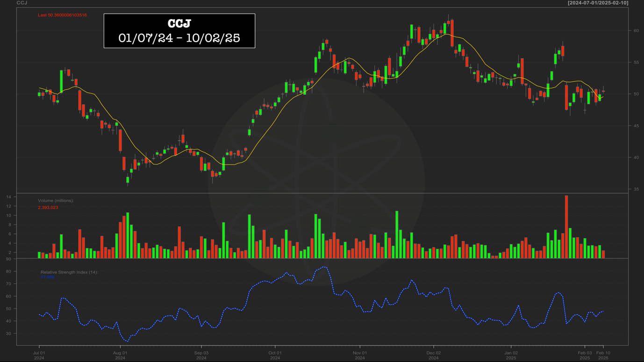
Task: Click the tallest red volume bar above 14 million
Action: [x=566, y=227]
